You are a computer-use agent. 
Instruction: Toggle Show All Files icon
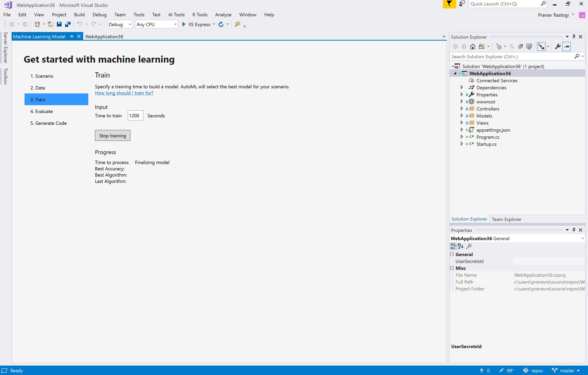tap(529, 47)
